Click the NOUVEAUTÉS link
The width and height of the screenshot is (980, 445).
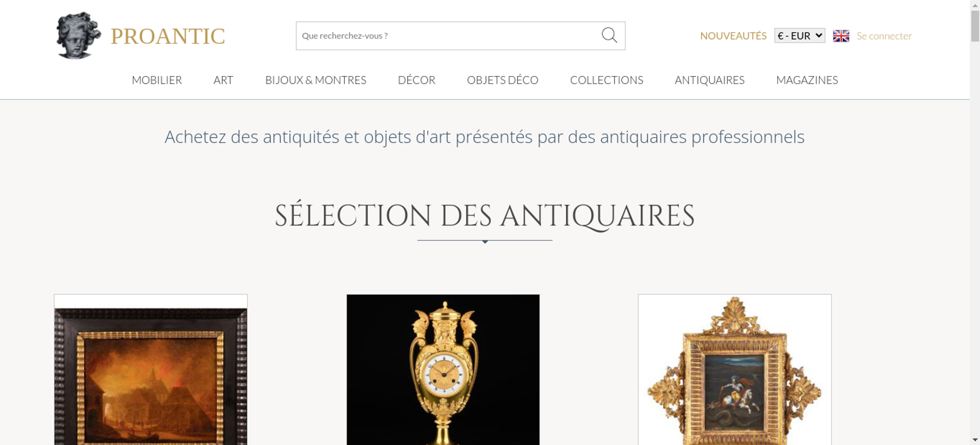pos(733,36)
